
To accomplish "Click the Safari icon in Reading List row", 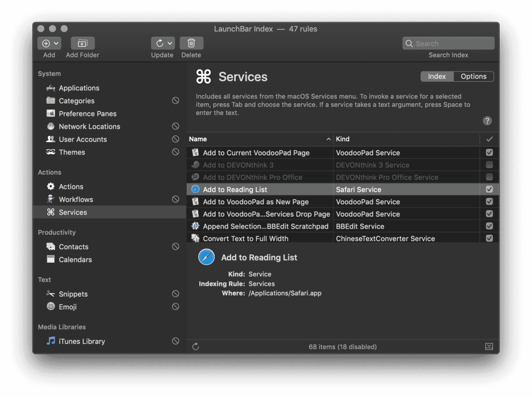I will coord(195,189).
